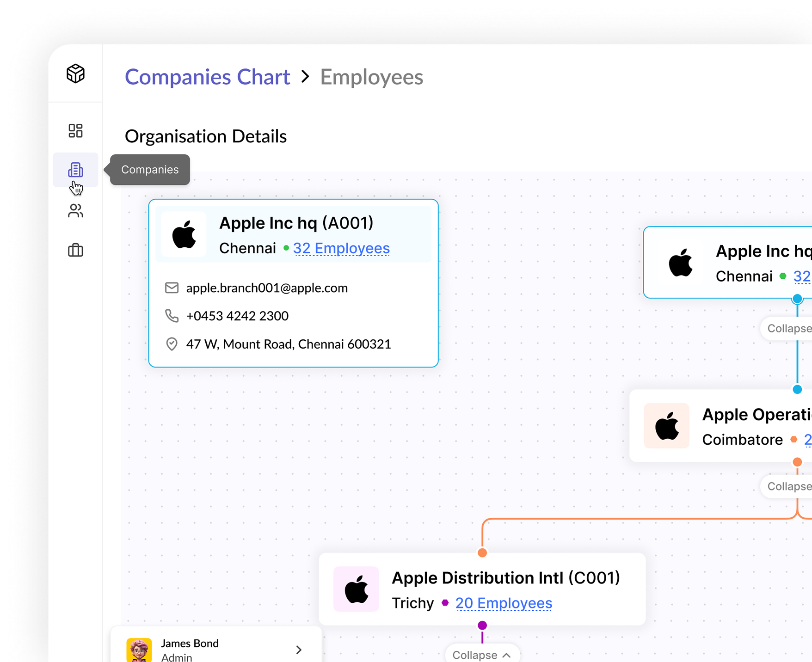Open the briefcase icon in sidebar

tap(75, 250)
